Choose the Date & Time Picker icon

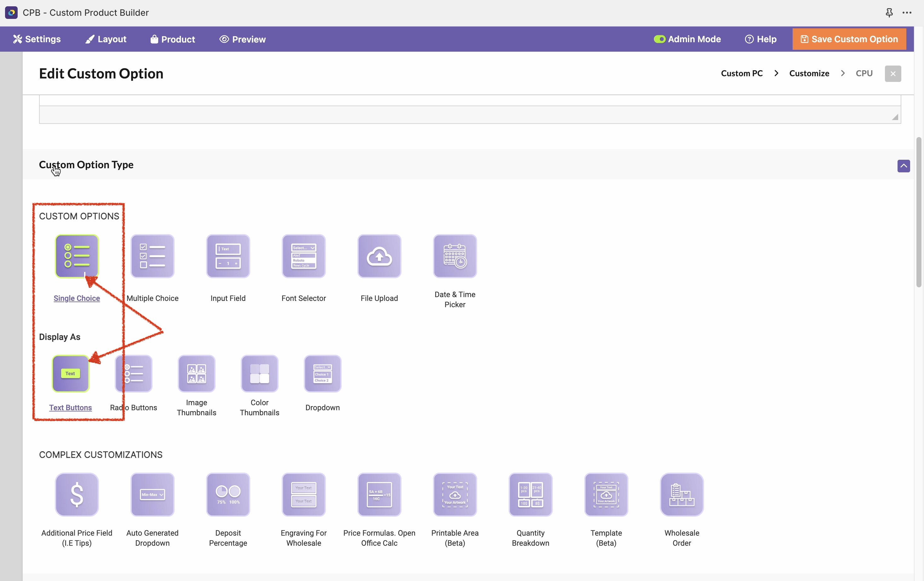(x=455, y=256)
